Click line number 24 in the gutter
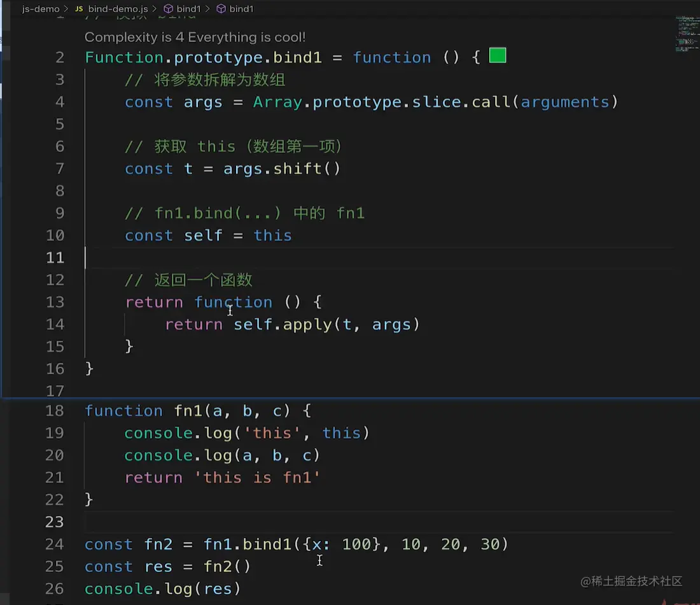 [x=55, y=544]
